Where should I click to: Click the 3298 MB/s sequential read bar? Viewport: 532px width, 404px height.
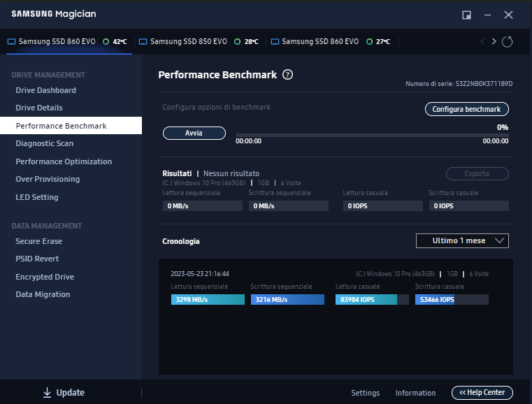tap(208, 300)
